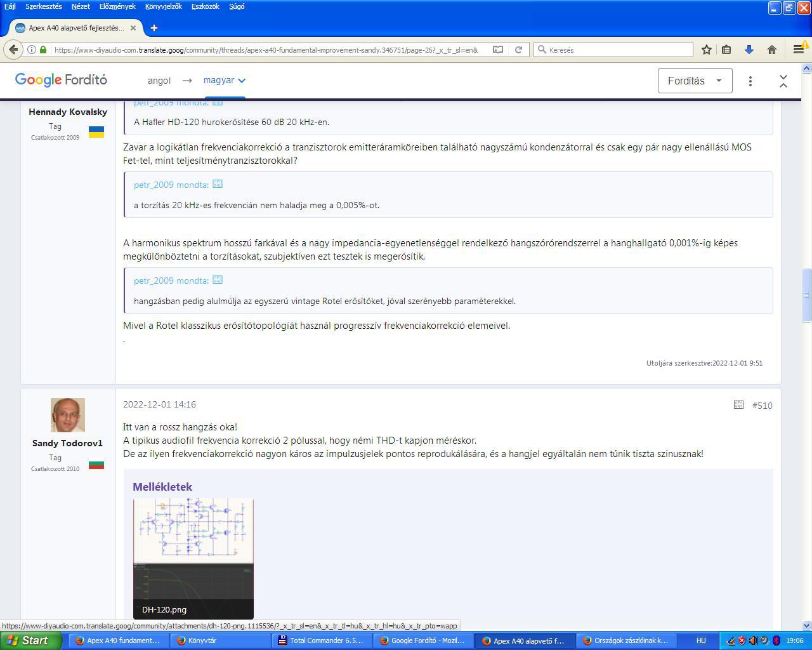Go back to the previous page
Image resolution: width=812 pixels, height=650 pixels.
(13, 50)
